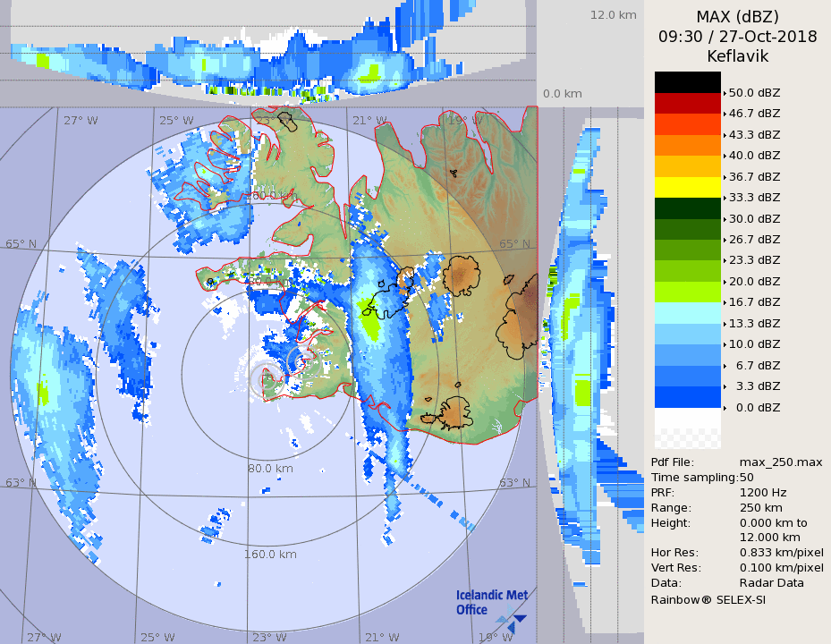Click the 09:30 / 27-Oct-2018 timestamp

pyautogui.click(x=738, y=37)
